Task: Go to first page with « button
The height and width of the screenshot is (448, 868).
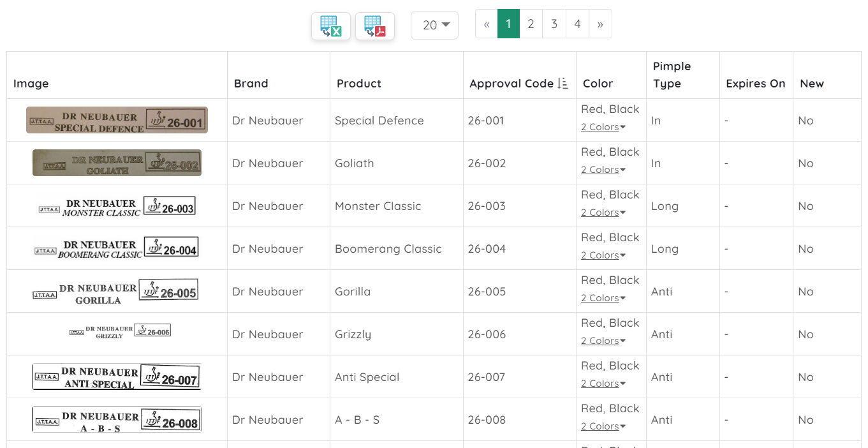Action: [487, 24]
